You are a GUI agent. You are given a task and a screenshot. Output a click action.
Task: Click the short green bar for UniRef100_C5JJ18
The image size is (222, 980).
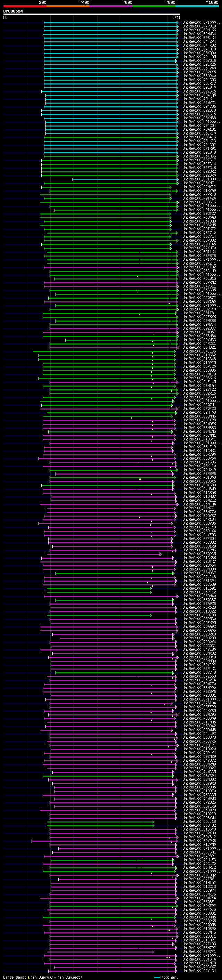click(x=101, y=821)
